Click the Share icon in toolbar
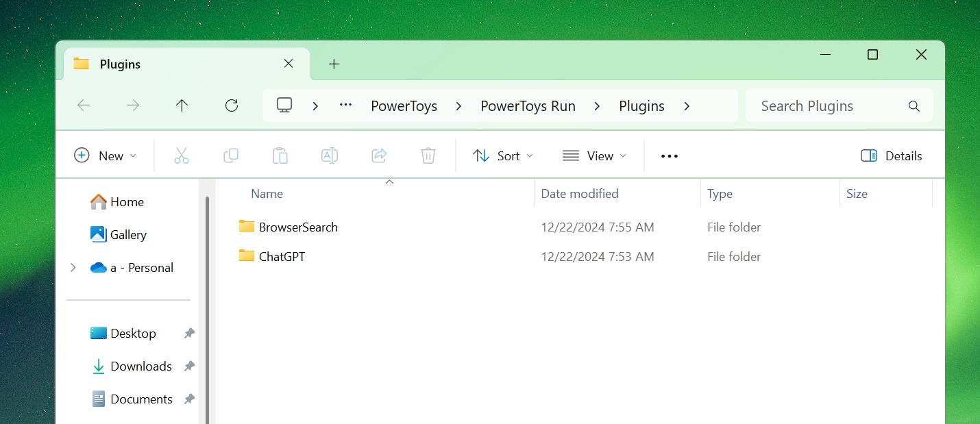Screen dimensions: 980x424 379,156
